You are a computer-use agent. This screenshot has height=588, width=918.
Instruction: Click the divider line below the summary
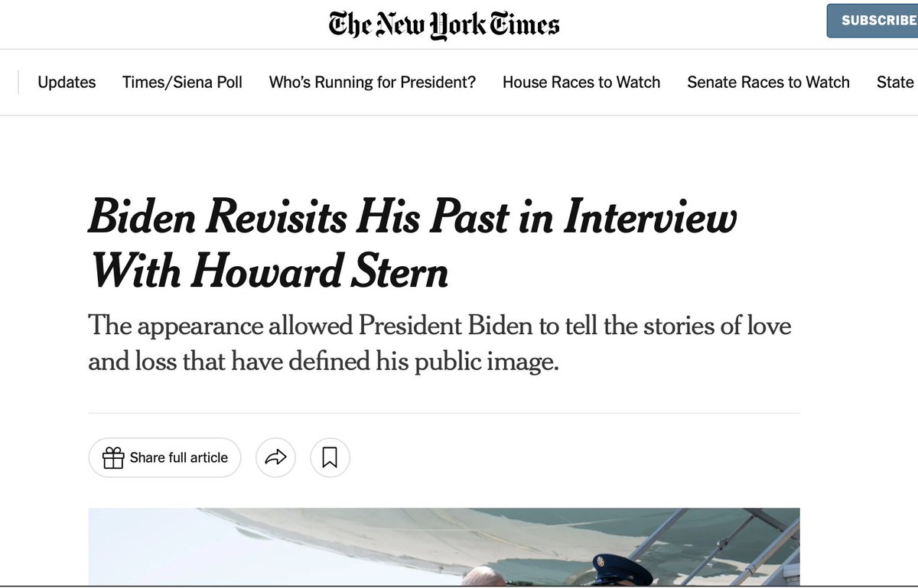pyautogui.click(x=444, y=413)
